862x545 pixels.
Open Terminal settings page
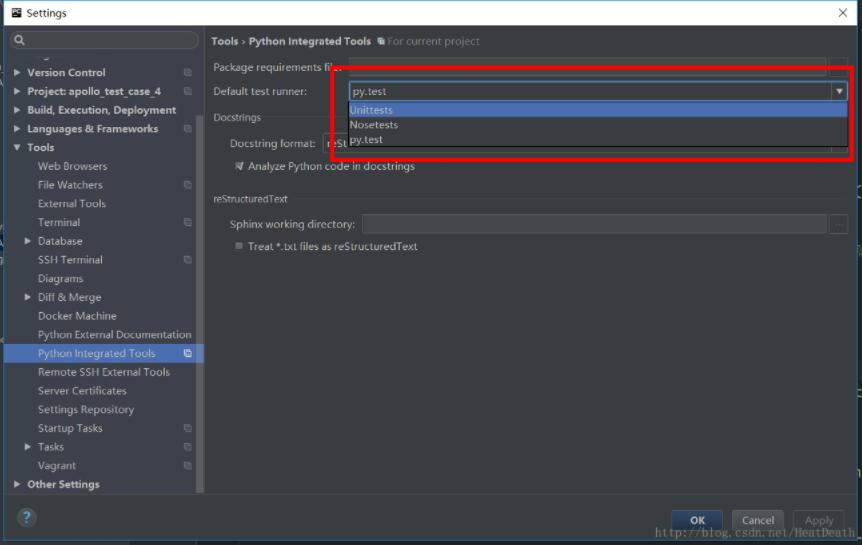pyautogui.click(x=59, y=222)
